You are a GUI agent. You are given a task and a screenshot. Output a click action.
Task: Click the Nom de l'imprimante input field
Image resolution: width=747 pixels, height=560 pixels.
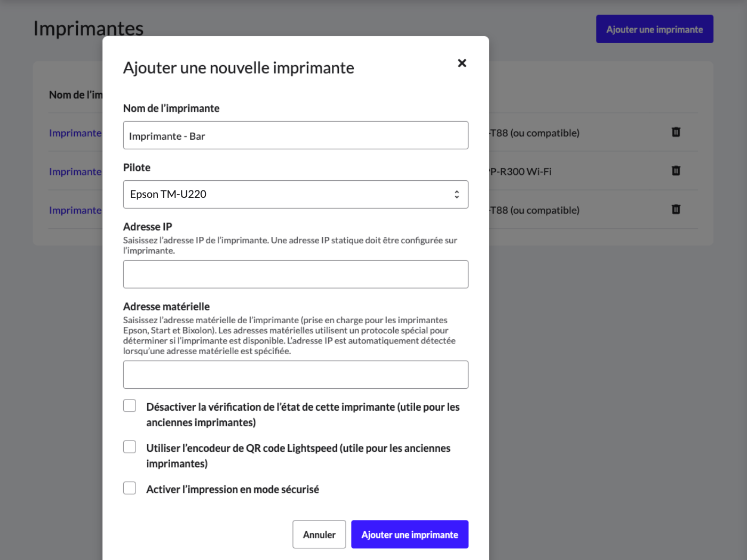296,135
